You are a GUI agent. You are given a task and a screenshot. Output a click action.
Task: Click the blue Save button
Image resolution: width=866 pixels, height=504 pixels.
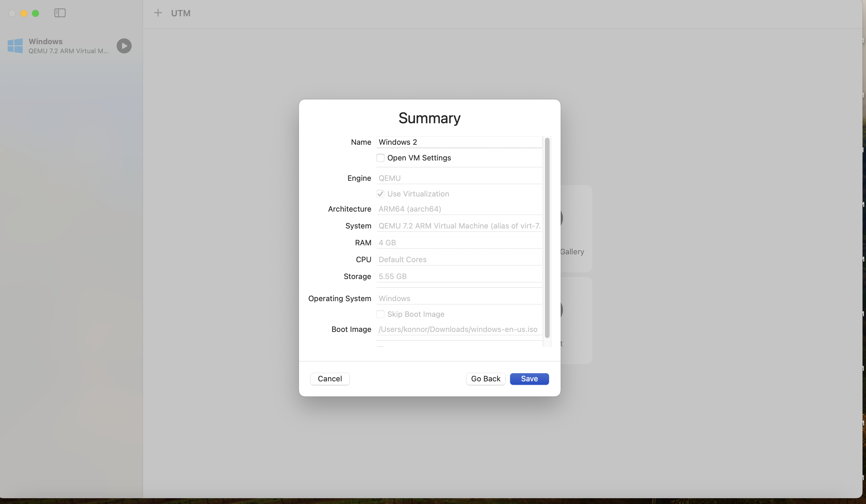pos(529,379)
